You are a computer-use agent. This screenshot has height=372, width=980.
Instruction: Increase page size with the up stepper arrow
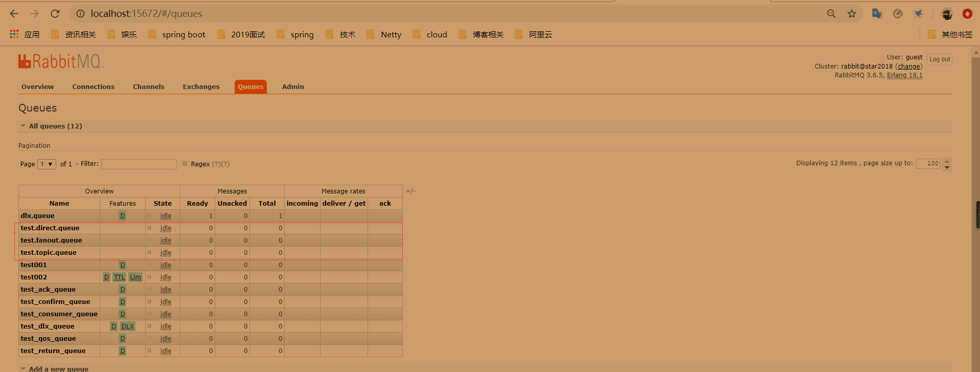tap(947, 161)
